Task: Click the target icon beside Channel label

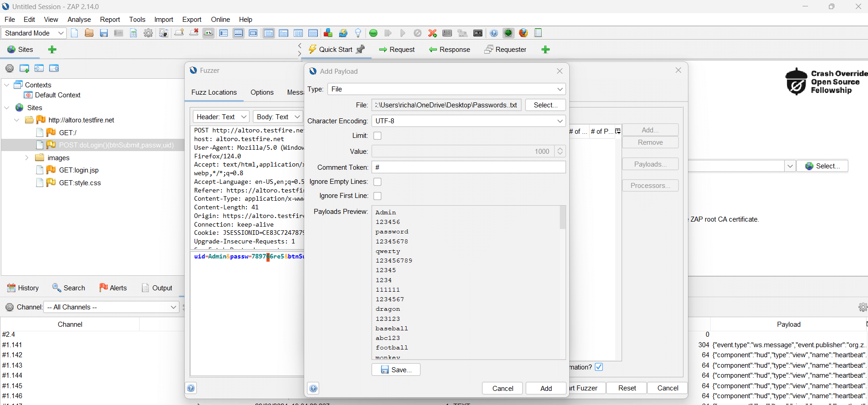Action: pyautogui.click(x=10, y=307)
